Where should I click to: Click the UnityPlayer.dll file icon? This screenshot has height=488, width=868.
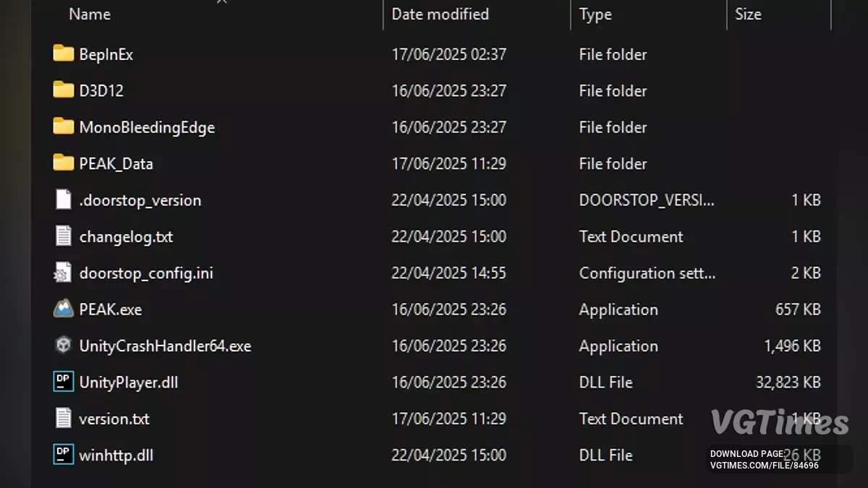64,382
